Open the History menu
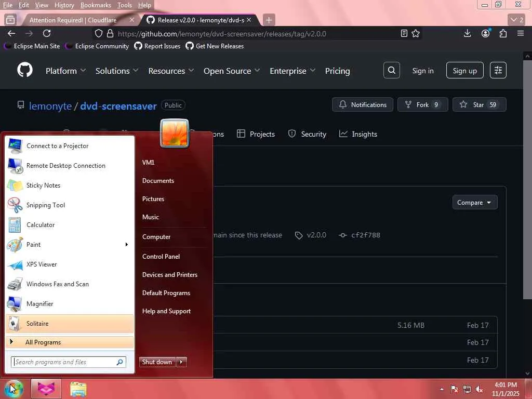This screenshot has height=399, width=532. 64,5
